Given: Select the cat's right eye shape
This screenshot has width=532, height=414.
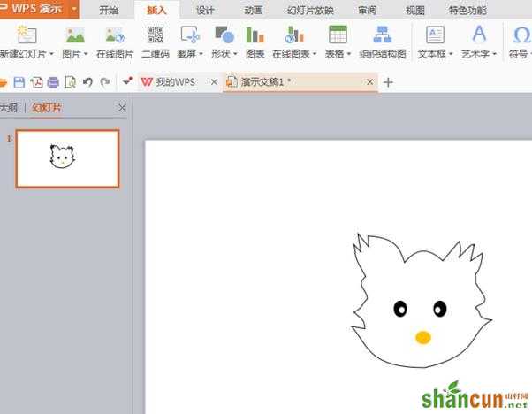Looking at the screenshot, I should tap(440, 309).
